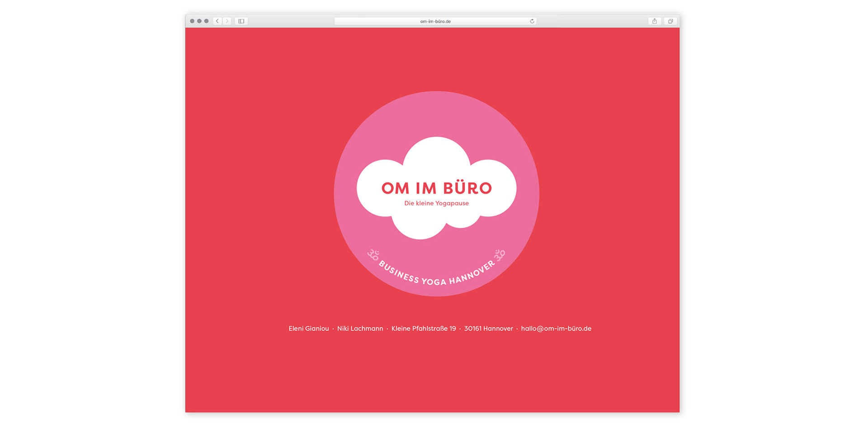Maximize the window with the third traffic light
Screen dimensions: 868x432
pos(207,21)
